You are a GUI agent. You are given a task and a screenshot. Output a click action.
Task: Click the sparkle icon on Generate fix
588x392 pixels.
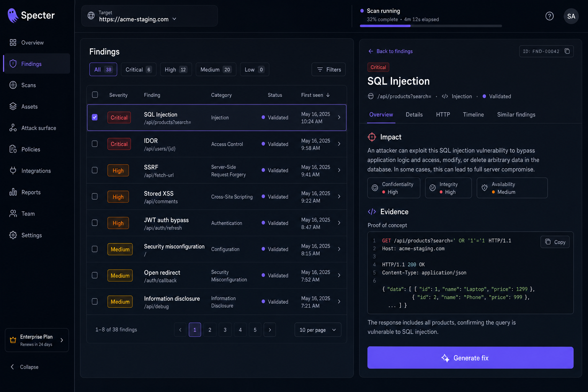pyautogui.click(x=445, y=358)
